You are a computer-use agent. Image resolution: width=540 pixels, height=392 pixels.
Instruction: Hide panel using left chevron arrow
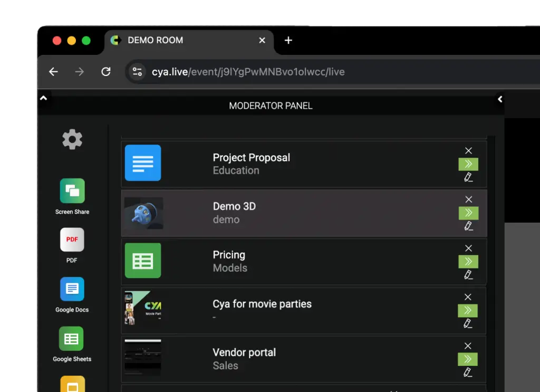tap(500, 99)
